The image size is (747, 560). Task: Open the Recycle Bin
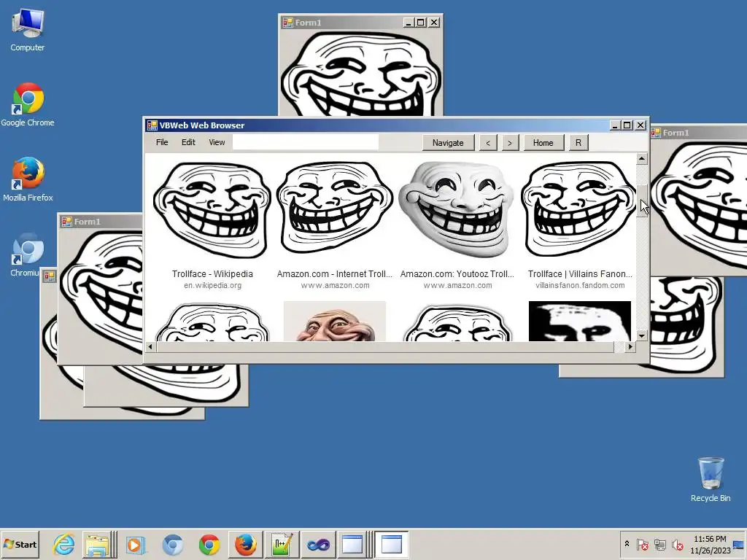(711, 480)
